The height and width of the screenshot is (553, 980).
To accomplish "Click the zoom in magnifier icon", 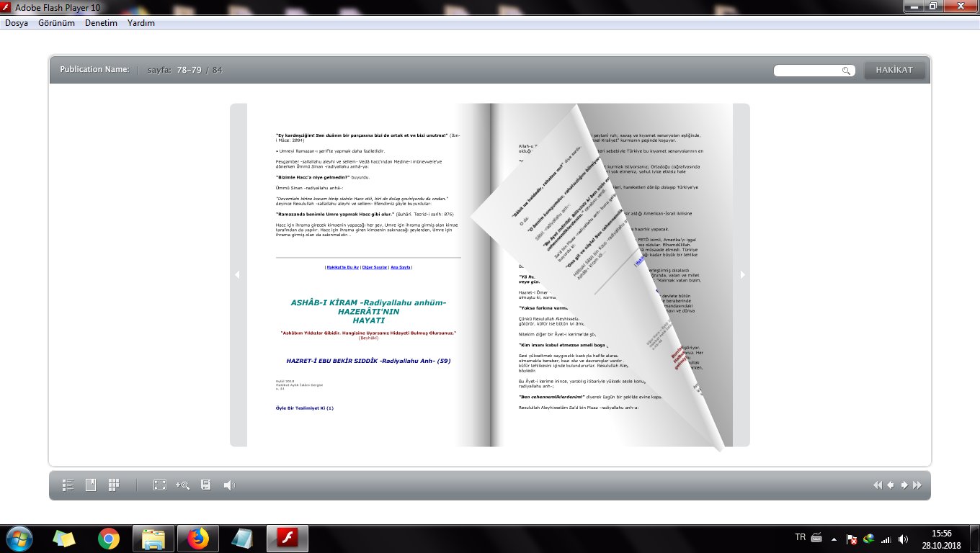I will pyautogui.click(x=182, y=485).
